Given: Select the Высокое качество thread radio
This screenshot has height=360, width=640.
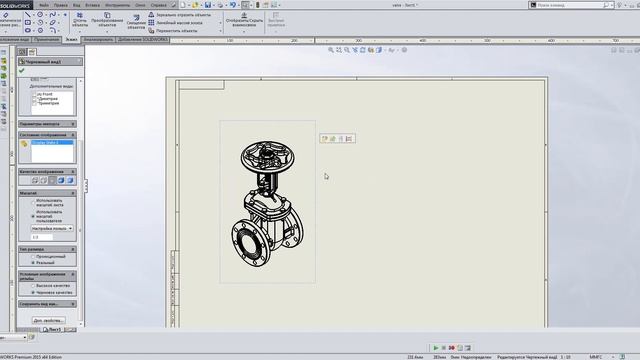Looking at the screenshot, I should [x=33, y=286].
